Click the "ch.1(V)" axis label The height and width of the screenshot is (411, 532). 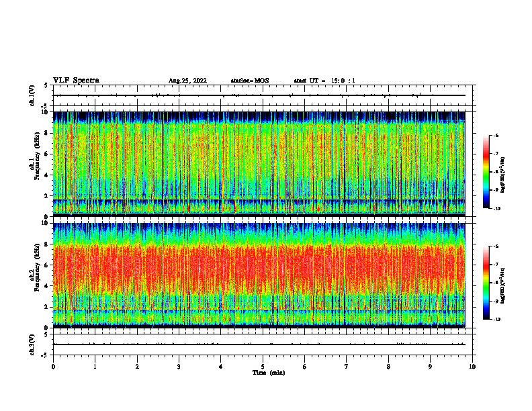[x=32, y=95]
